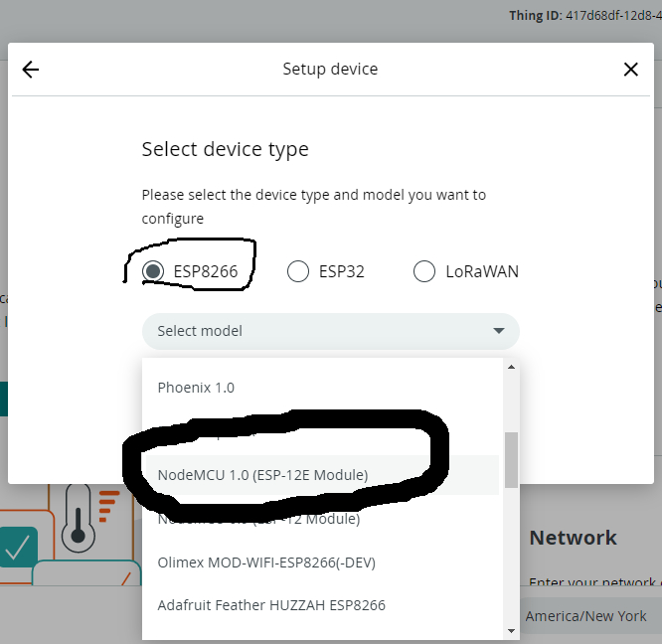Select the ESP32 radio button
The image size is (662, 644).
tap(298, 271)
